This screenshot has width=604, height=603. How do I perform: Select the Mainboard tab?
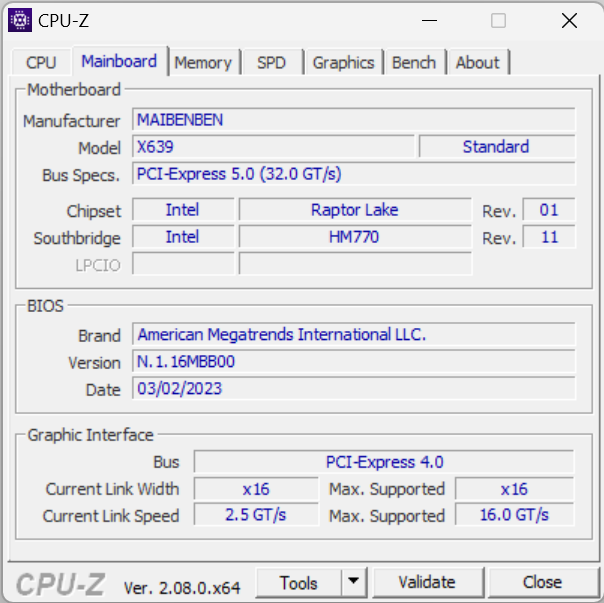point(119,61)
